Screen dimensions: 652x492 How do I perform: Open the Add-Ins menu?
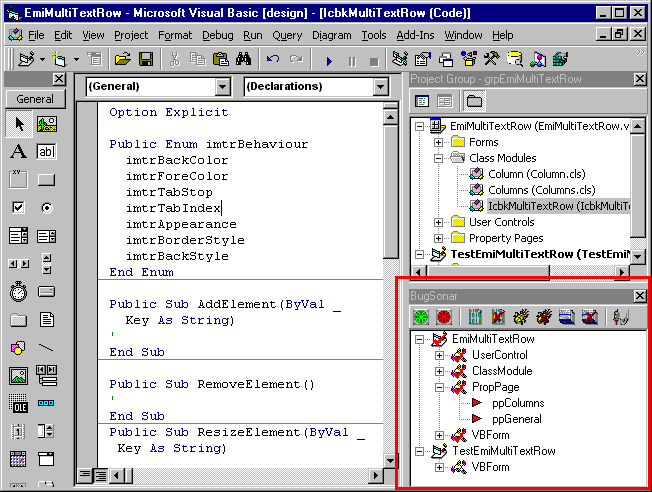(x=415, y=35)
